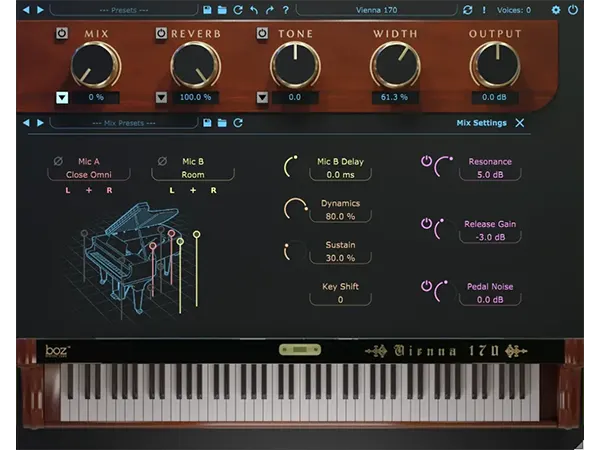Click the refresh icon beside Vienna 170
600x450 pixels.
(467, 10)
